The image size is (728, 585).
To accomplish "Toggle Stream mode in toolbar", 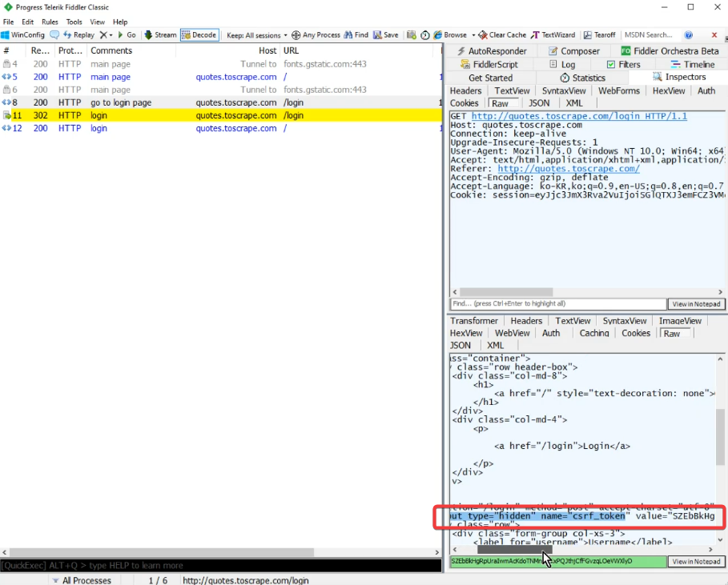I will click(x=161, y=34).
